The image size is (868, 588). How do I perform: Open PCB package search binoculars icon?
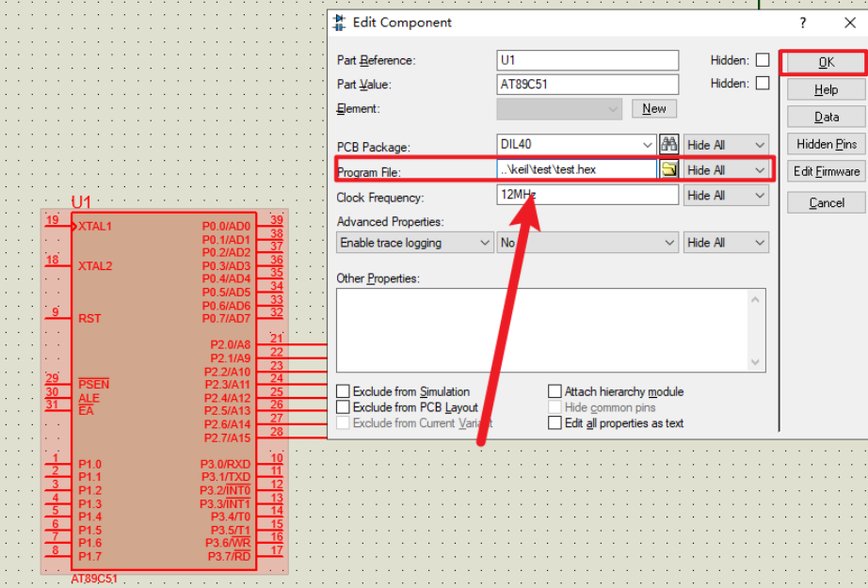pyautogui.click(x=668, y=144)
